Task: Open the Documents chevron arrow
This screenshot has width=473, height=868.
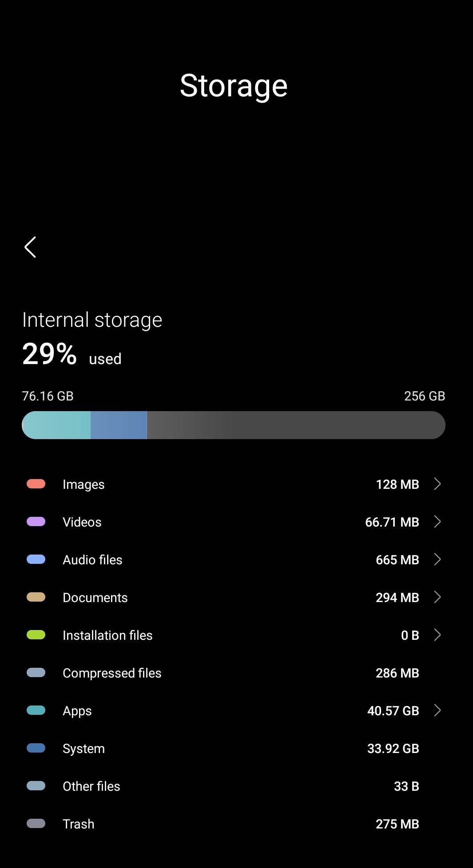Action: (x=437, y=597)
